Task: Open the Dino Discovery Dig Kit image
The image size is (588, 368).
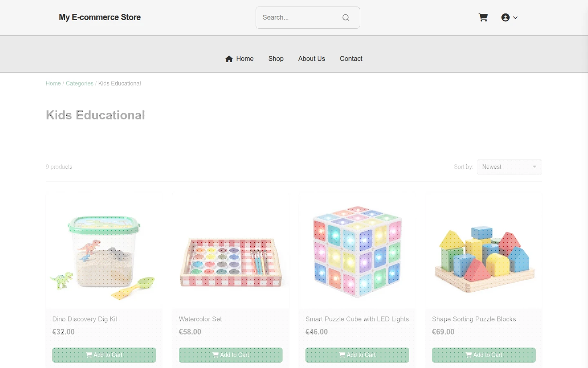Action: tap(104, 251)
